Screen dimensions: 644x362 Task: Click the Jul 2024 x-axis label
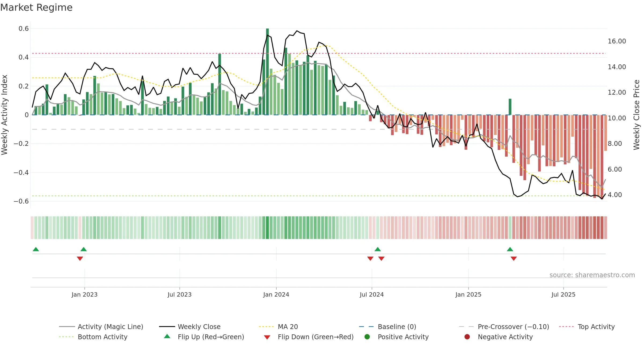(372, 295)
